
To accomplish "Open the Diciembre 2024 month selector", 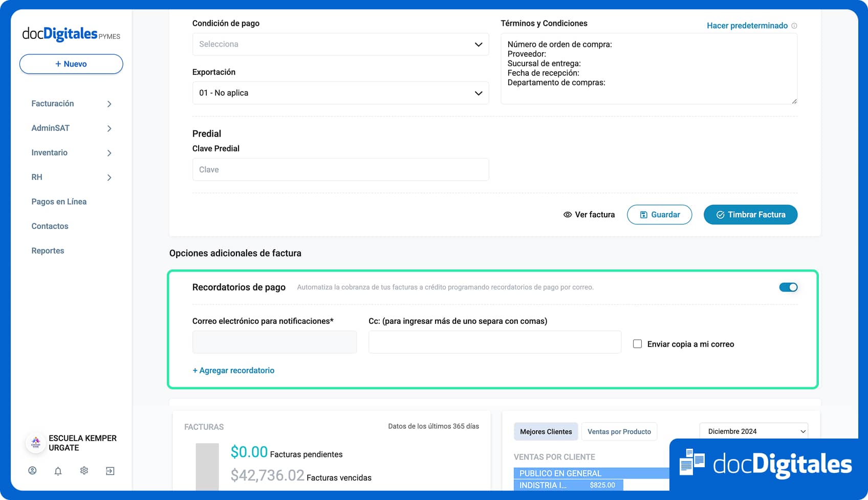I will 753,431.
